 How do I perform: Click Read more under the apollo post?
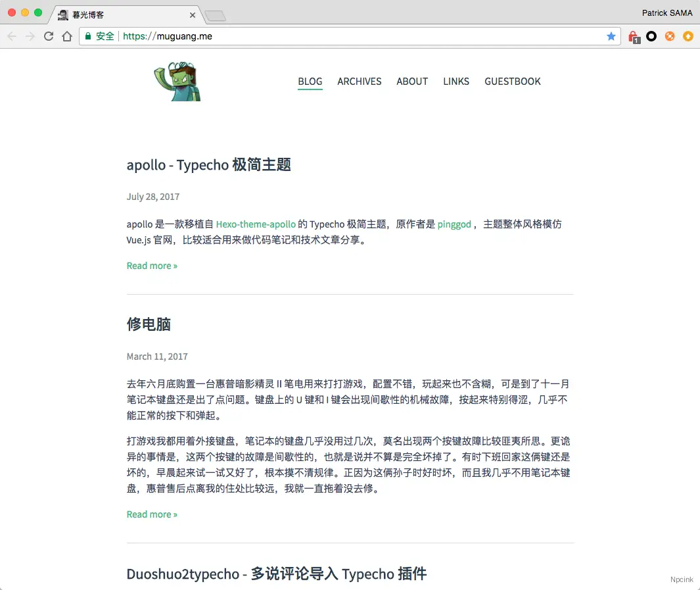pyautogui.click(x=152, y=266)
